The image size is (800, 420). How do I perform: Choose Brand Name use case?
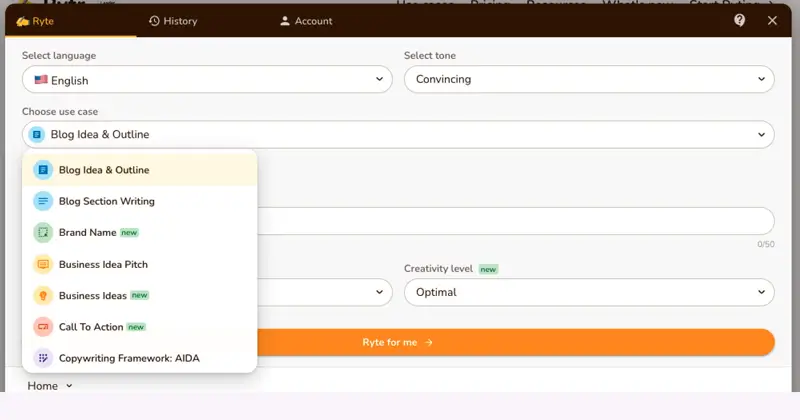click(x=139, y=233)
